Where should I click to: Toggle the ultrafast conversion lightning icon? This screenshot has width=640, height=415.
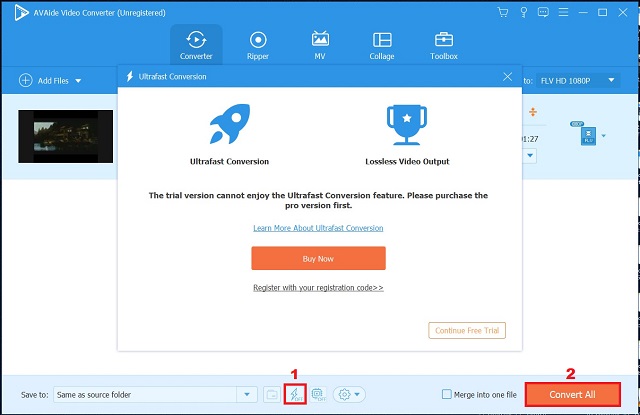tap(295, 394)
